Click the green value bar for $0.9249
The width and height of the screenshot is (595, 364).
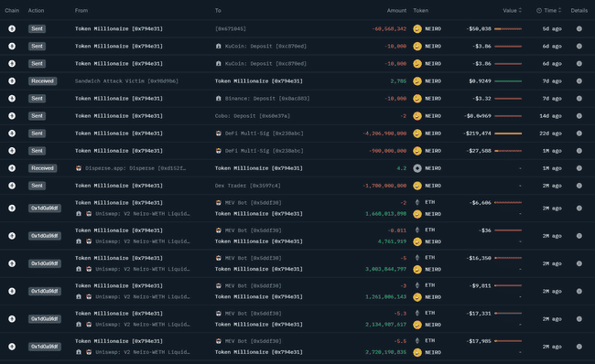(508, 80)
